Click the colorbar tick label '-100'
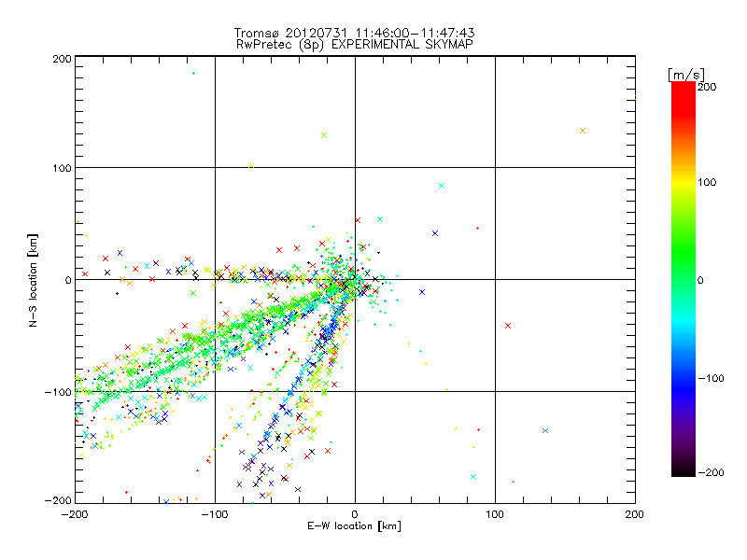Viewport: 747px width, 560px height. 711,379
